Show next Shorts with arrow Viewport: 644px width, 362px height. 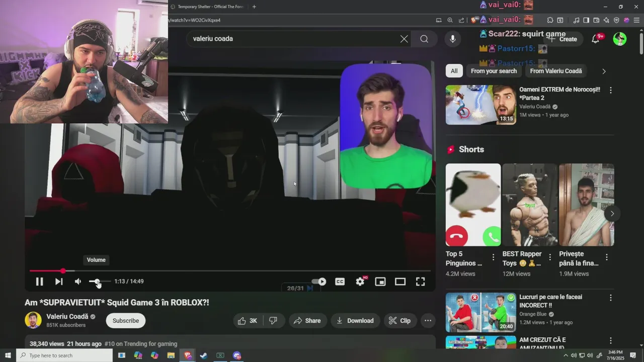pyautogui.click(x=612, y=213)
